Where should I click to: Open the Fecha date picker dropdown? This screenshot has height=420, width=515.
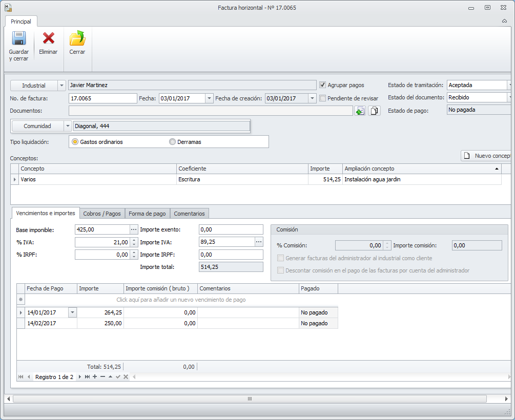point(209,98)
